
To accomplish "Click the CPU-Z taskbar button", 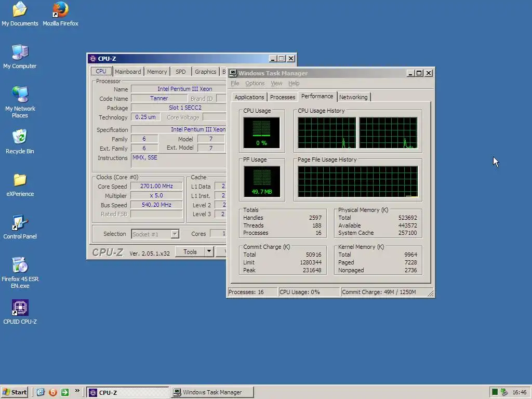I will (128, 392).
